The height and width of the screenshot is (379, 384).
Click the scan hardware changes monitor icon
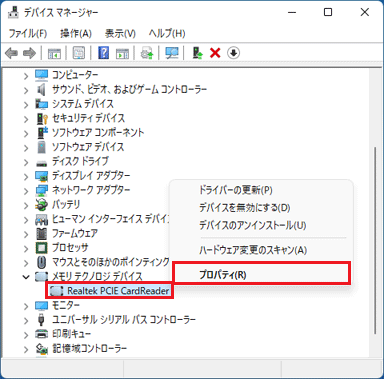click(x=172, y=53)
